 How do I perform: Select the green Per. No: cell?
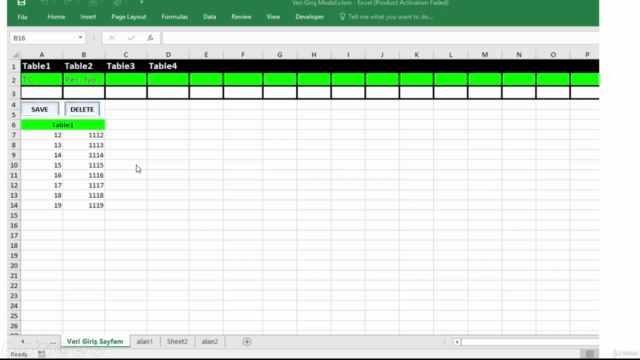84,80
